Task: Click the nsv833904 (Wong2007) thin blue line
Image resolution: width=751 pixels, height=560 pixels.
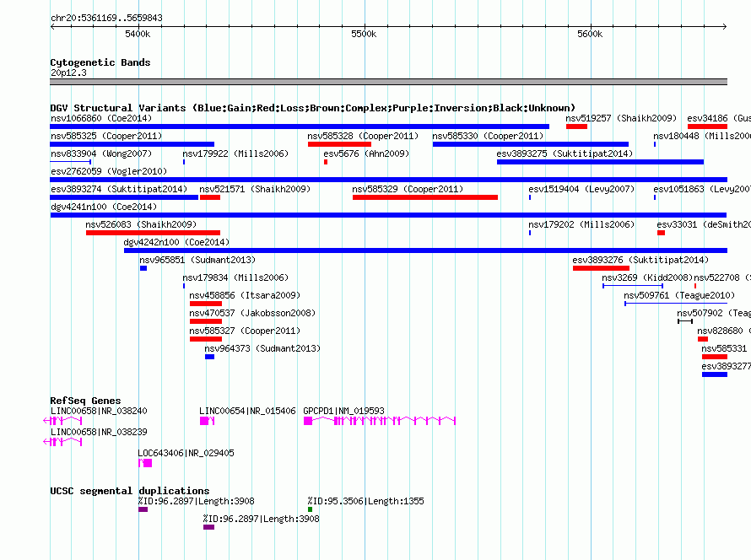Action: [70, 162]
